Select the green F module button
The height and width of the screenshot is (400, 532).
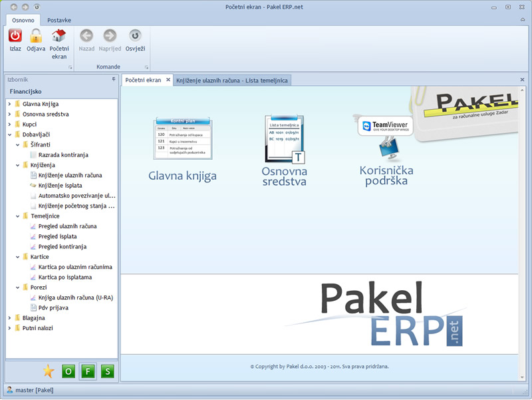[88, 371]
